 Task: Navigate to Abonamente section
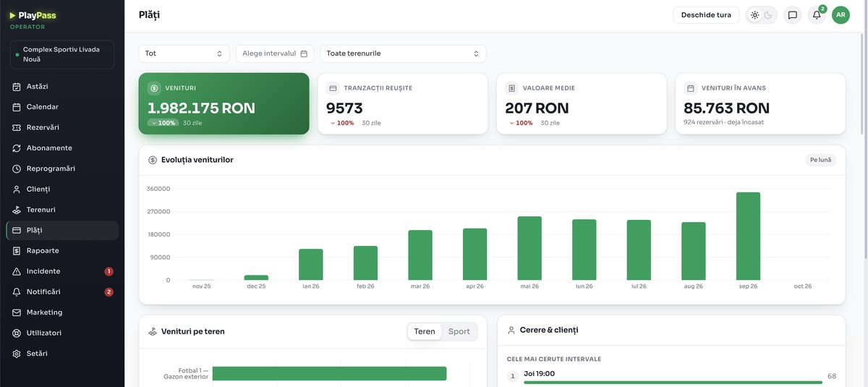tap(62, 148)
